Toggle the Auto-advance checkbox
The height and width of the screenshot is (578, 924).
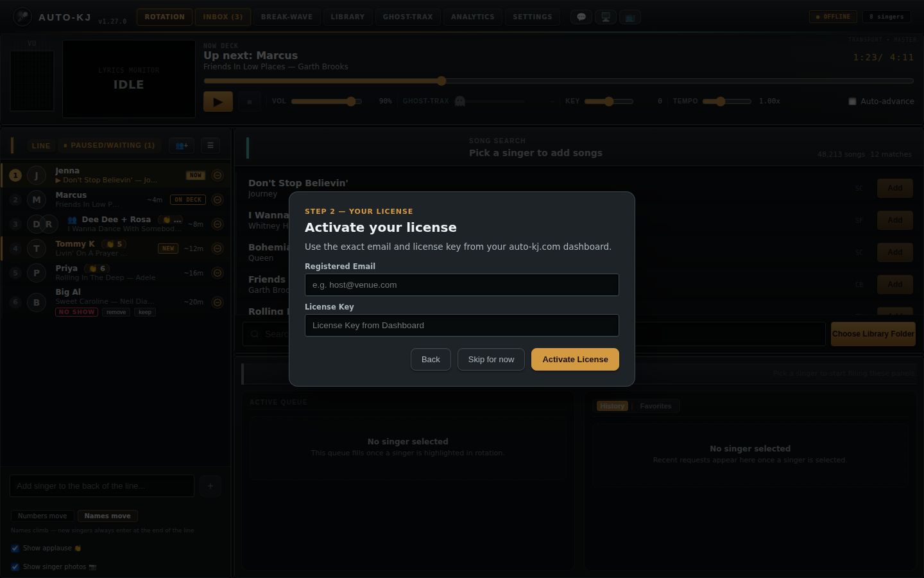pos(852,101)
